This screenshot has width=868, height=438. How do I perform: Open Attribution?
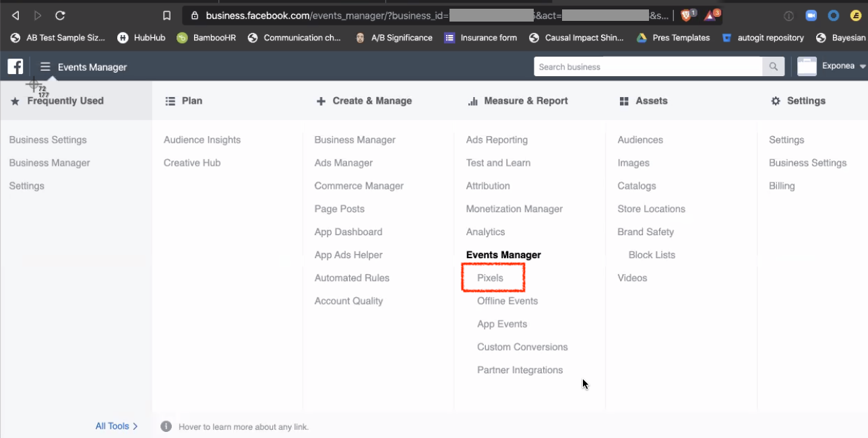pos(488,186)
